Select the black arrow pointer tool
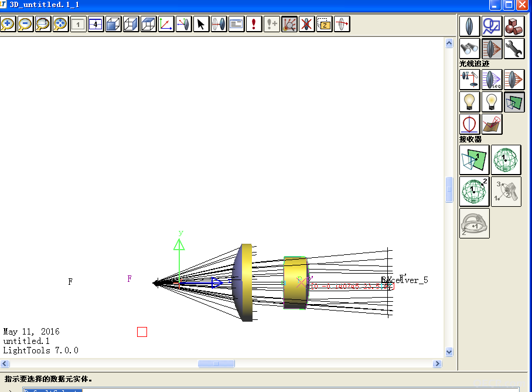The height and width of the screenshot is (392, 532). point(202,24)
